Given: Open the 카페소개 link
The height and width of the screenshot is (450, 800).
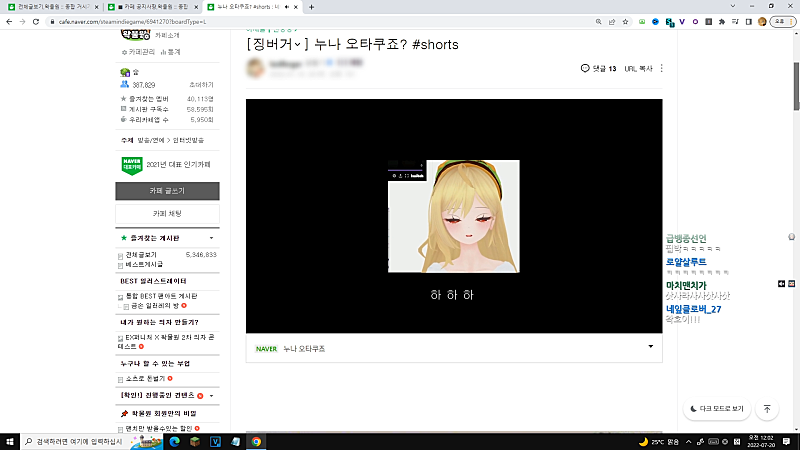Looking at the screenshot, I should 167,35.
